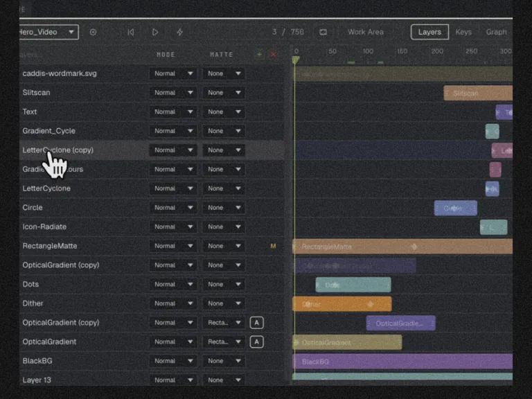Toggle the A button on OpticalGradient (copy) row

coord(256,323)
